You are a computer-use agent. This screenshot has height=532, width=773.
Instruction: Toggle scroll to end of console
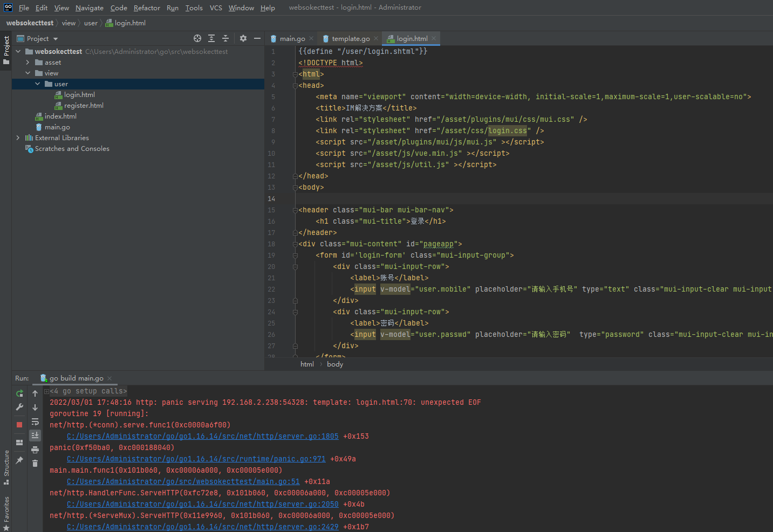click(35, 435)
